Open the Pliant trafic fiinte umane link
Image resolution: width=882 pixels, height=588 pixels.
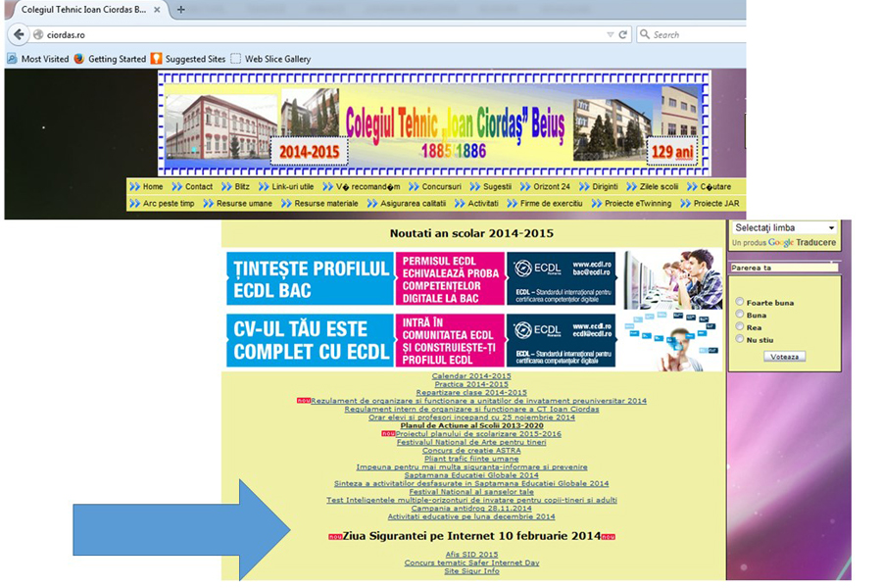click(471, 460)
